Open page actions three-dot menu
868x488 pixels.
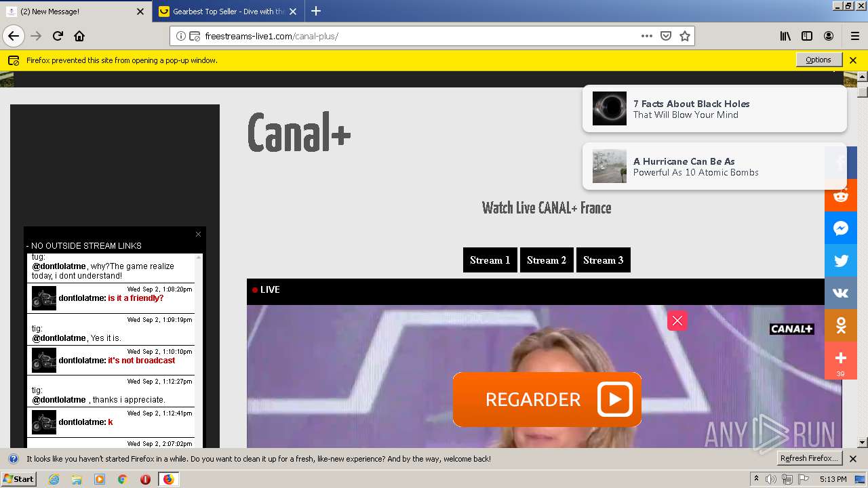pos(647,36)
